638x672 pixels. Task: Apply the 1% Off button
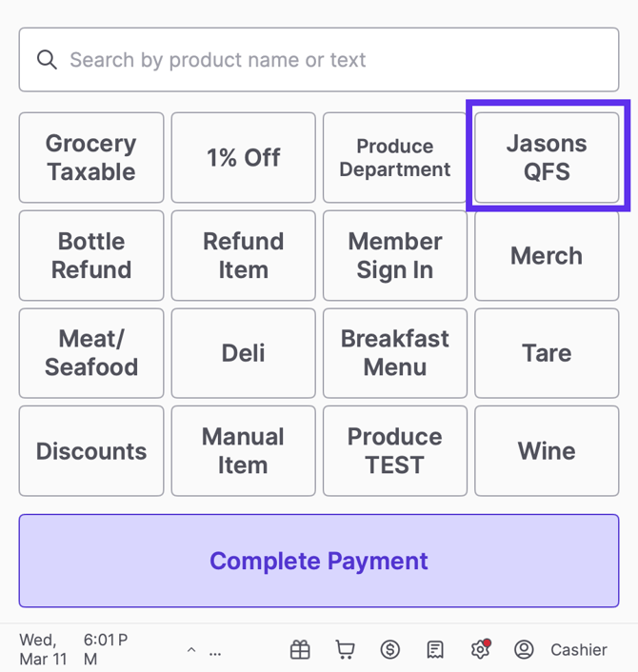point(243,158)
